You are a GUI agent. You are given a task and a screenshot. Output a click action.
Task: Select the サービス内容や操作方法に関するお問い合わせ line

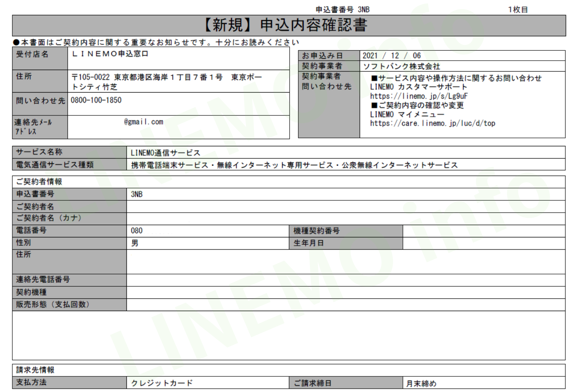point(456,78)
